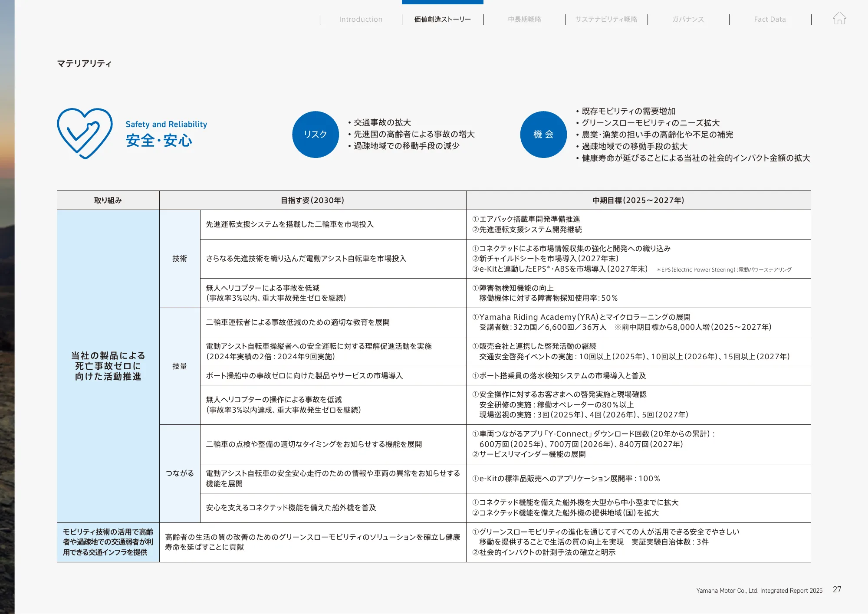Select the つながる category cell
The height and width of the screenshot is (614, 868).
tap(180, 473)
